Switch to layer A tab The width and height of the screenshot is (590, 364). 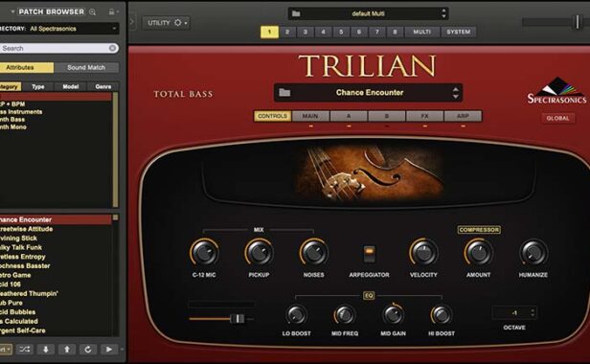point(349,116)
